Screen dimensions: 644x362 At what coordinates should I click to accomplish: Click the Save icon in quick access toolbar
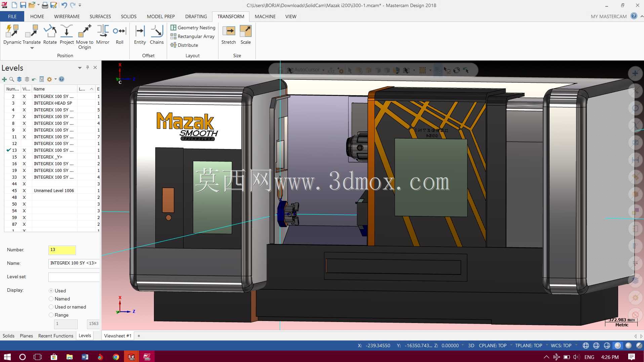[23, 5]
